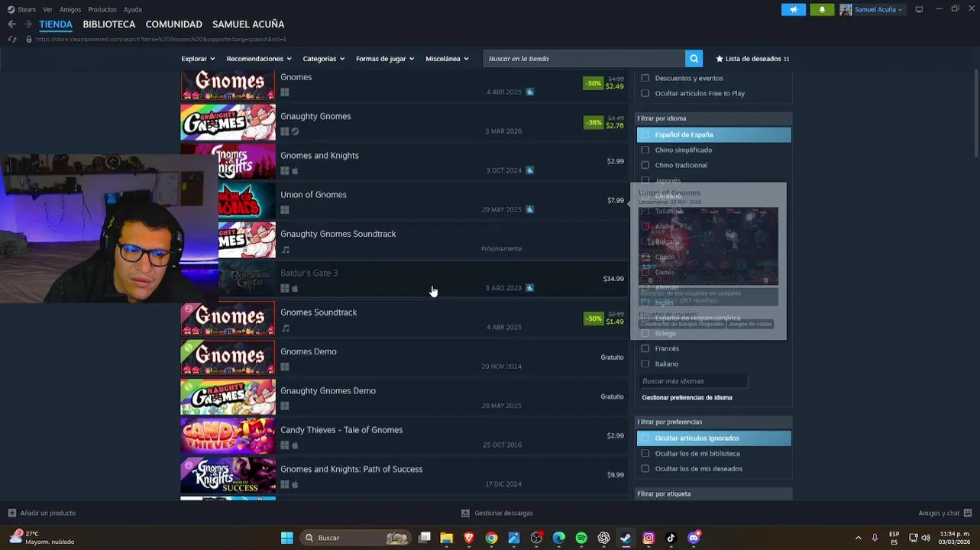The image size is (980, 550).
Task: Click Gestionar preferencias de idioma link
Action: [687, 398]
